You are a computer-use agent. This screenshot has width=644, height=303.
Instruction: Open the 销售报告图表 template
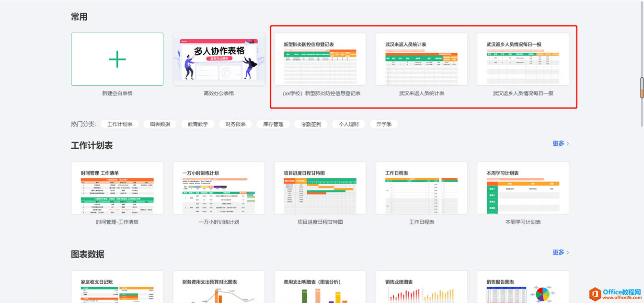coord(523,287)
